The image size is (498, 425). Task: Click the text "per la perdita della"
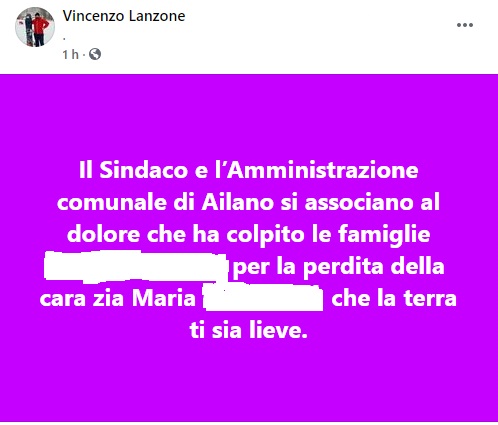(338, 266)
